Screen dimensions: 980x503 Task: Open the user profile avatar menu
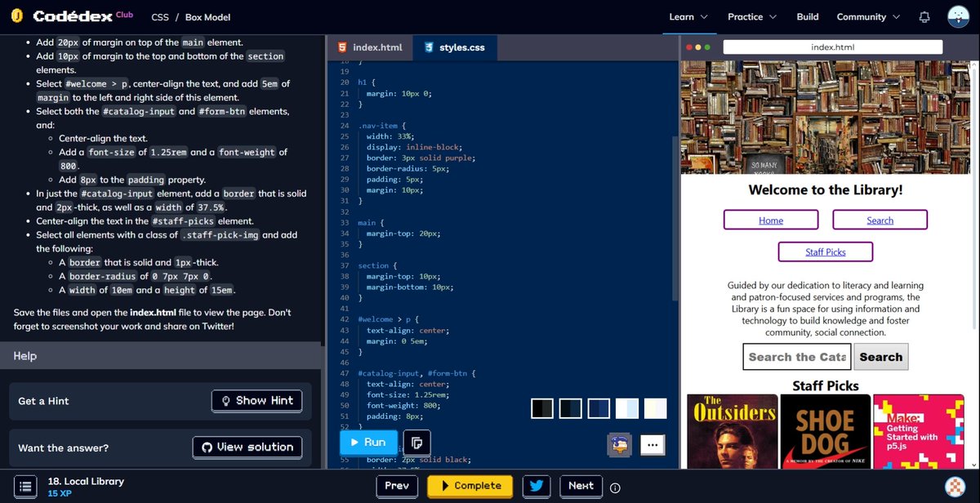point(958,16)
